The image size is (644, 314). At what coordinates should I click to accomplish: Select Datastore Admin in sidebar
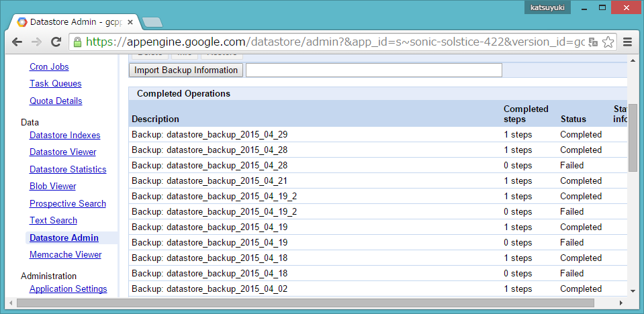(x=64, y=238)
